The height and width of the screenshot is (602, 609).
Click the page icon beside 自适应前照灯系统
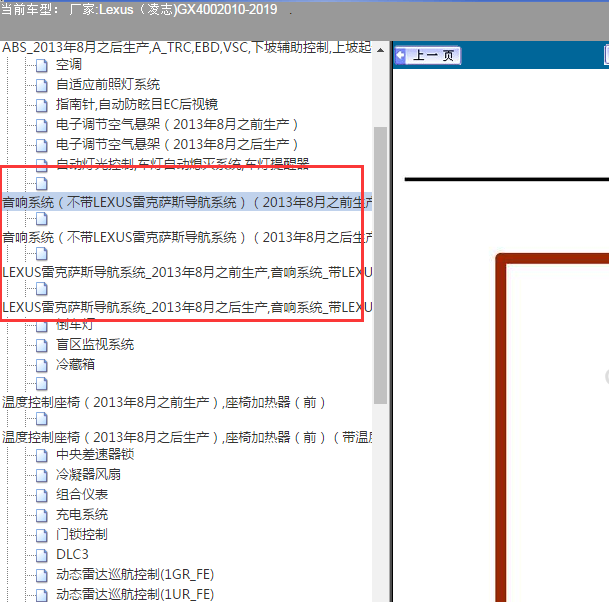[42, 85]
